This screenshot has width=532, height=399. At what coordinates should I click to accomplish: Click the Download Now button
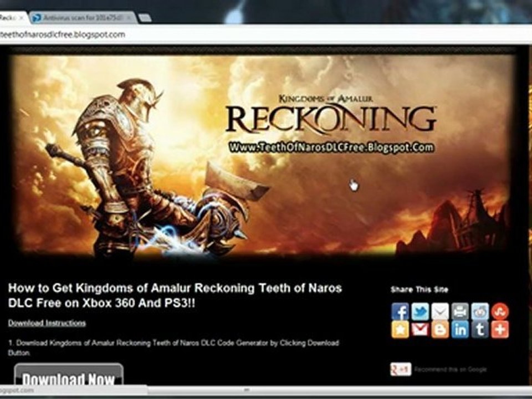pos(69,375)
